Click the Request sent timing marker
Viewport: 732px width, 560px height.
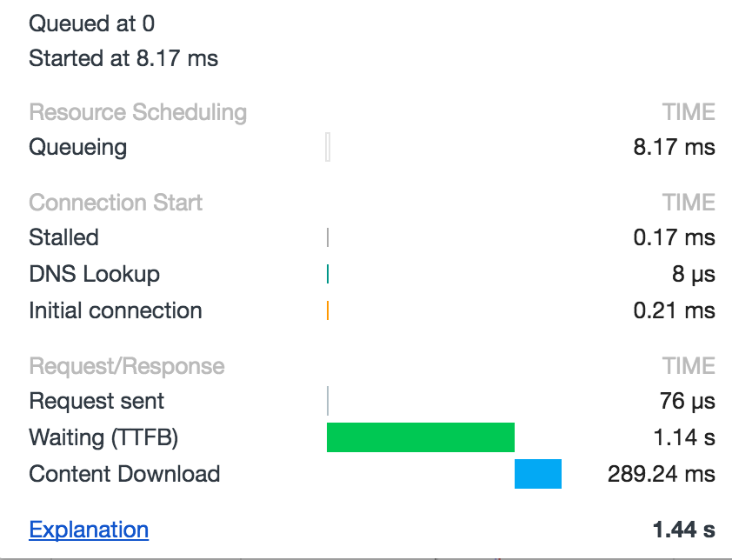[328, 401]
